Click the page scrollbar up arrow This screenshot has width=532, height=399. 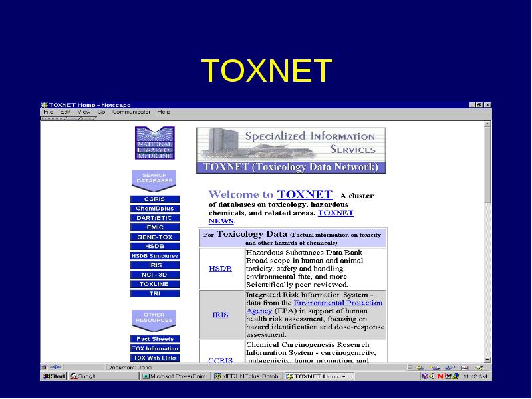[487, 124]
